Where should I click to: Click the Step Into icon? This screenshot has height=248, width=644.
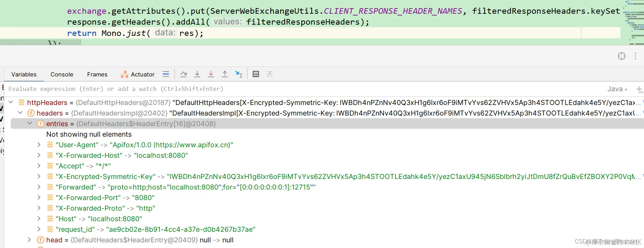click(x=197, y=74)
